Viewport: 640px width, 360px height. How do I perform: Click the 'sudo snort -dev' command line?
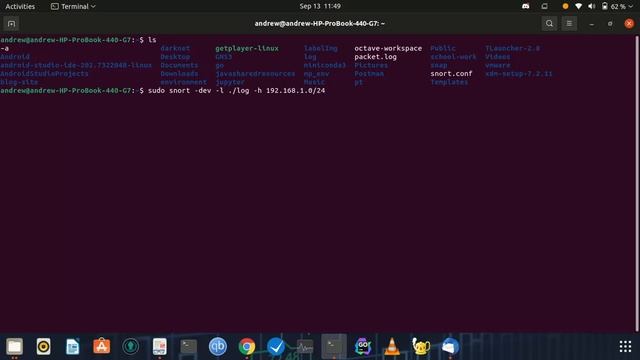236,91
